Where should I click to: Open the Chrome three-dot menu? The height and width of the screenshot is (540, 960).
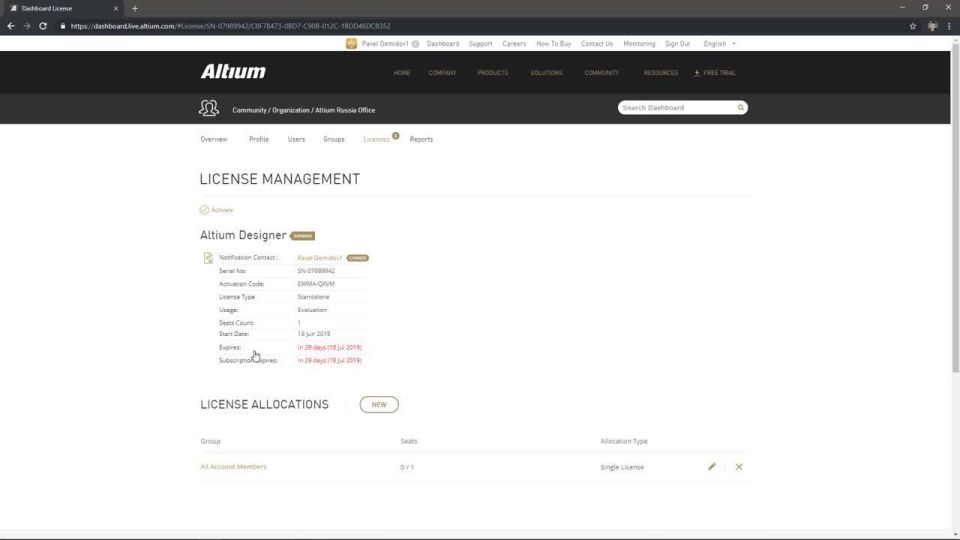pyautogui.click(x=949, y=26)
